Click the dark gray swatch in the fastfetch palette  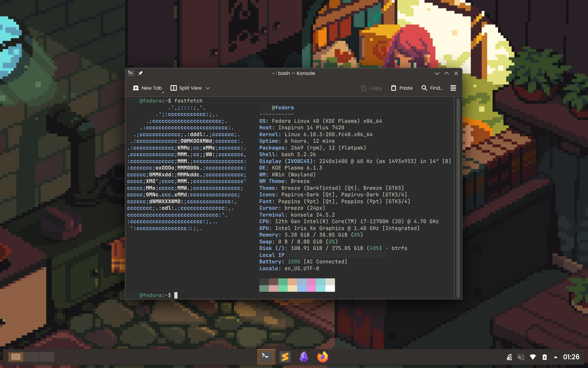264,282
